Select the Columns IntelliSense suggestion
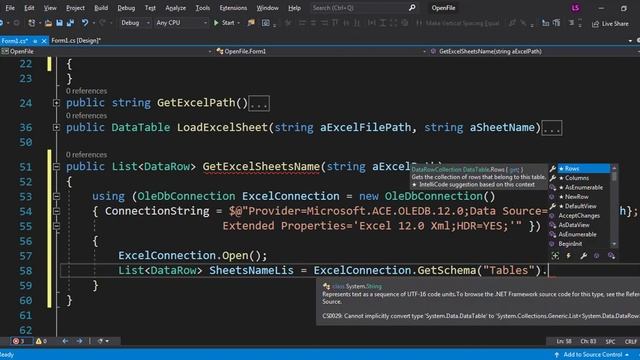 (580, 178)
